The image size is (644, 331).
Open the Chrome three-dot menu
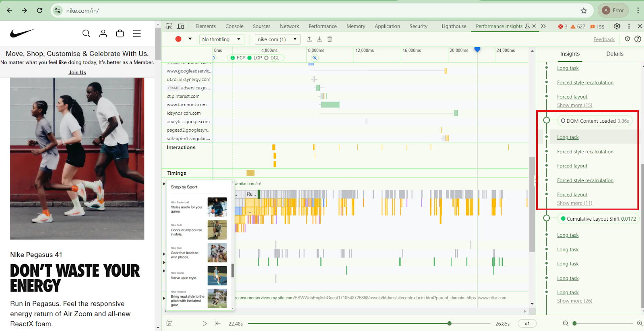click(638, 10)
